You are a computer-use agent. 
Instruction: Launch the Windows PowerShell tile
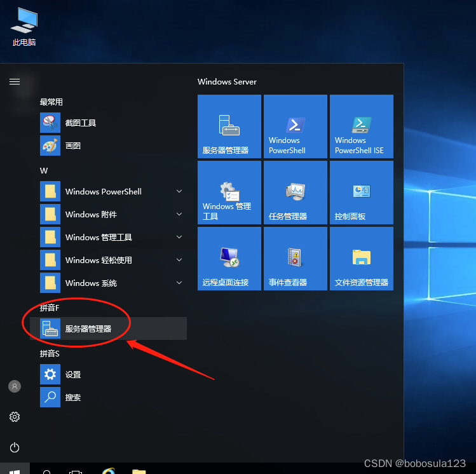pos(296,126)
